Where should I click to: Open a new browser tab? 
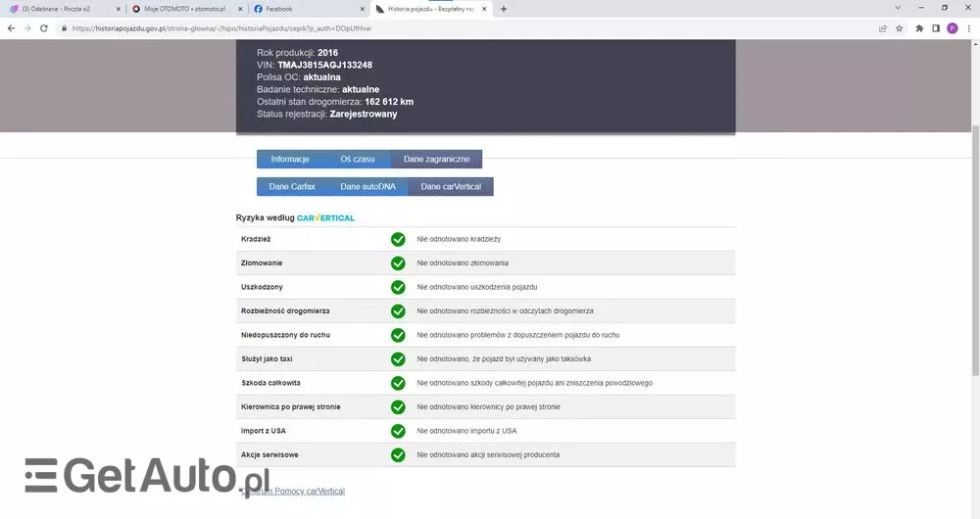(504, 9)
